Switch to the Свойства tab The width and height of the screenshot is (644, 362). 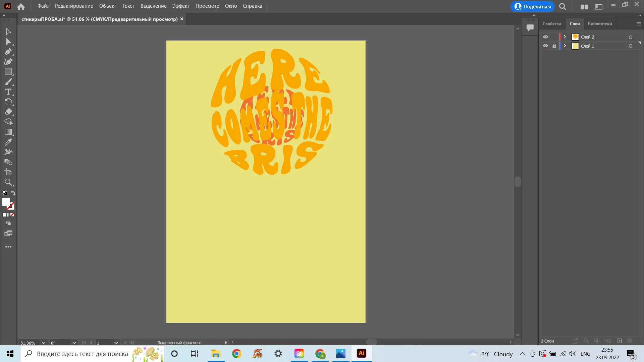tap(551, 24)
